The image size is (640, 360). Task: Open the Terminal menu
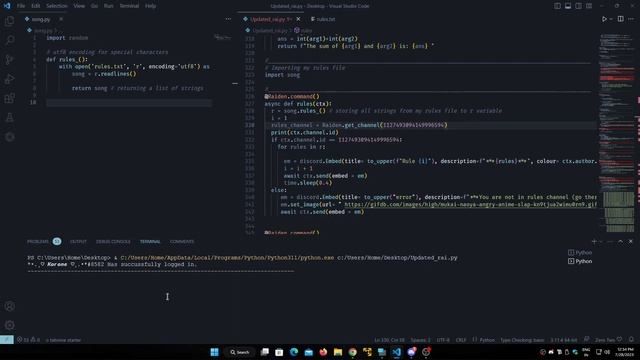[129, 6]
